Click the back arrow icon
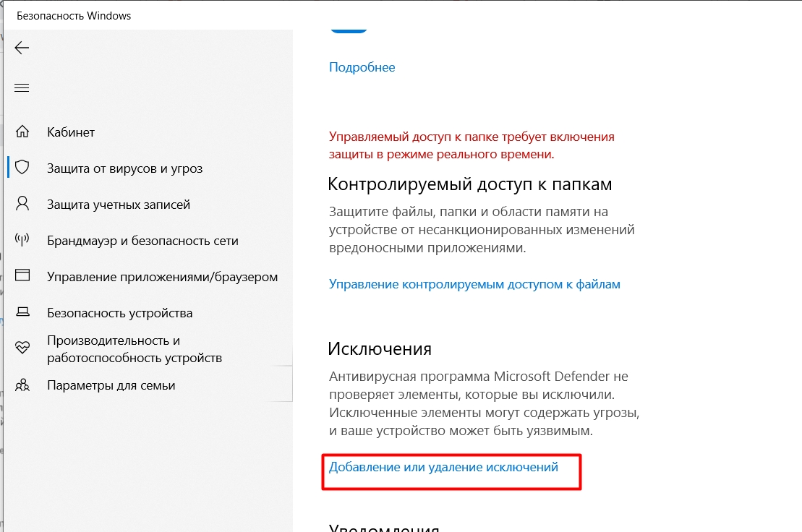Screen dimensions: 802x532 pos(22,48)
